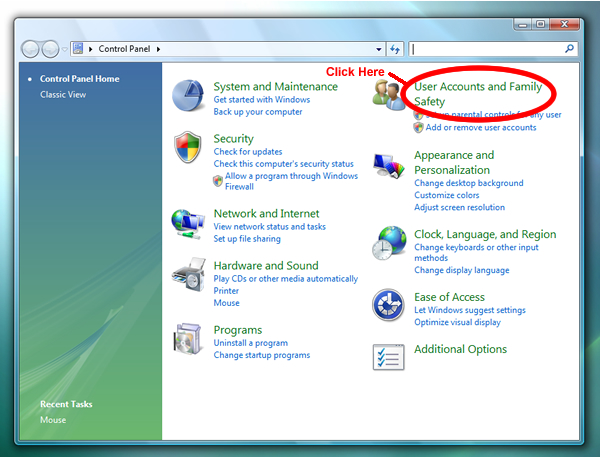Open the System and Maintenance pie chart icon
600x457 pixels.
(188, 95)
